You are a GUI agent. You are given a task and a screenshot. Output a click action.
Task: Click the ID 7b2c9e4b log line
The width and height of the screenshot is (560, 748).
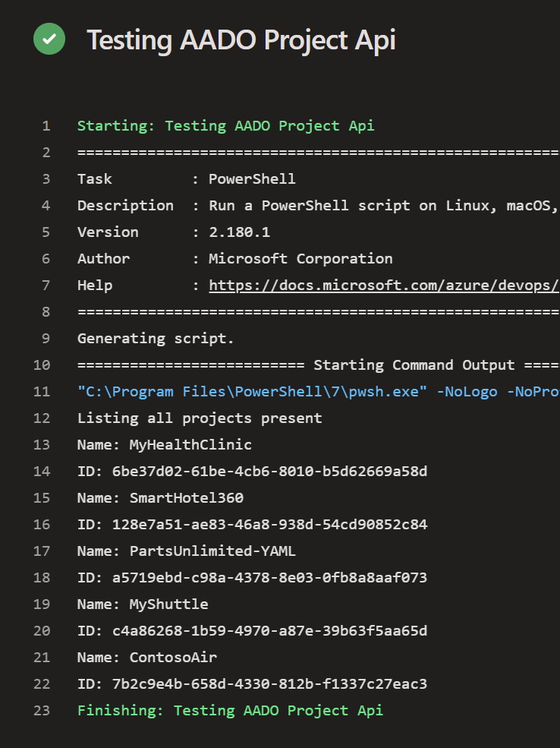[252, 684]
